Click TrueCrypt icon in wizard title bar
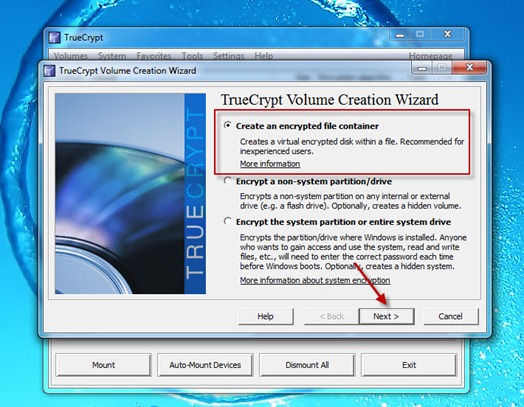Viewport: 524px width, 407px height. coord(49,71)
